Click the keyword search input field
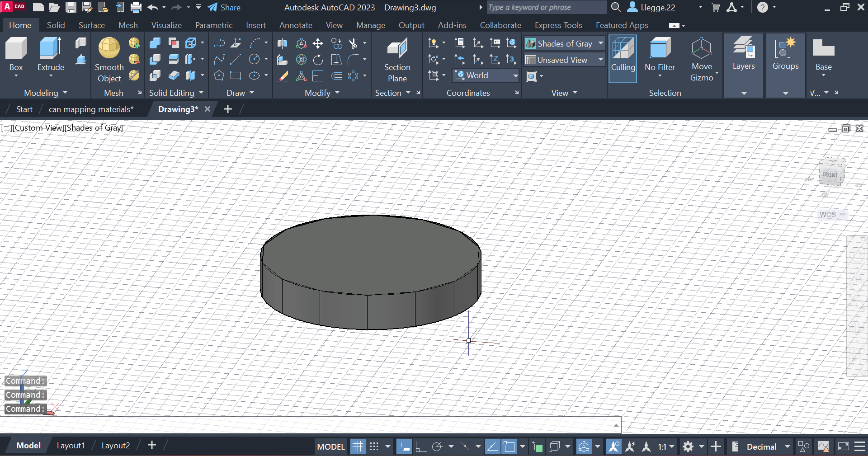The image size is (868, 456). tap(546, 7)
